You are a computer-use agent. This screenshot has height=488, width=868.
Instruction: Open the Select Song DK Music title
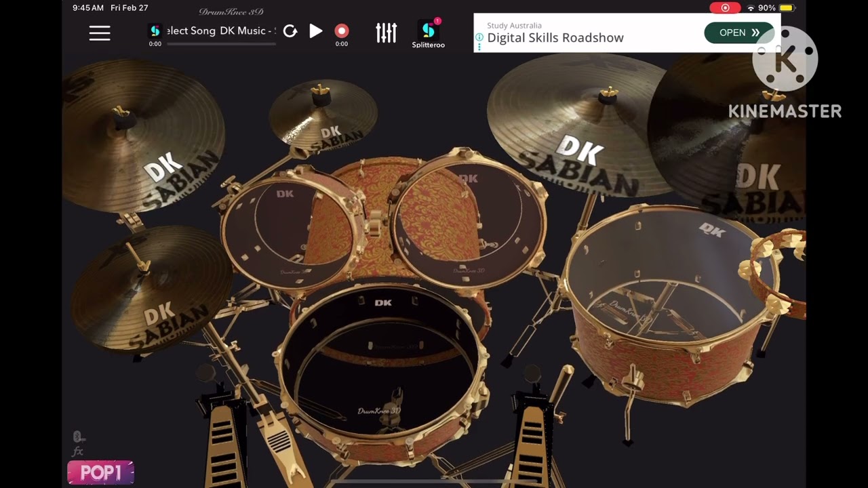tap(221, 31)
